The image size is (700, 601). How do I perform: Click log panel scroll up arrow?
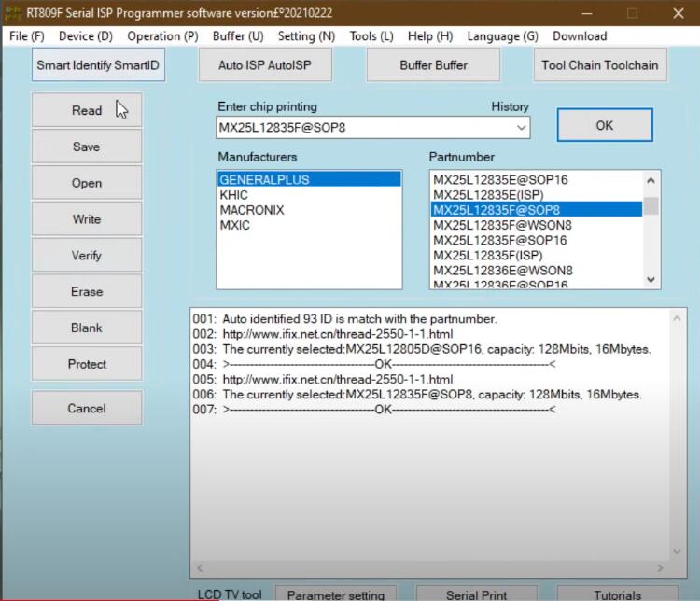click(x=677, y=318)
